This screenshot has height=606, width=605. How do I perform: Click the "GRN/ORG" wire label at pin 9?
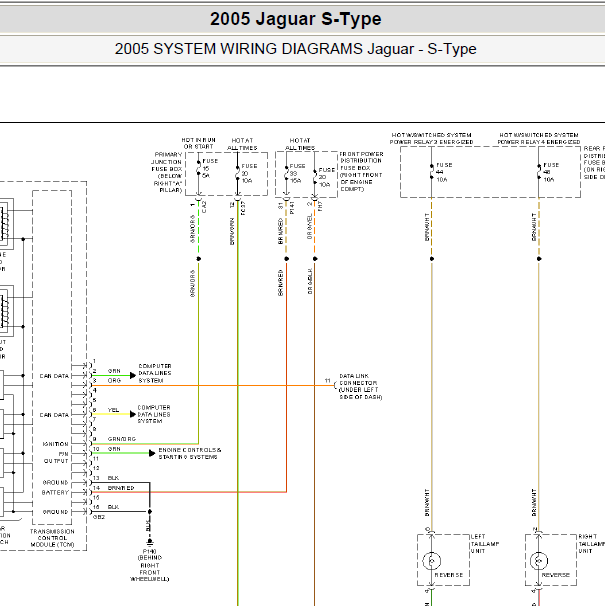(x=122, y=439)
